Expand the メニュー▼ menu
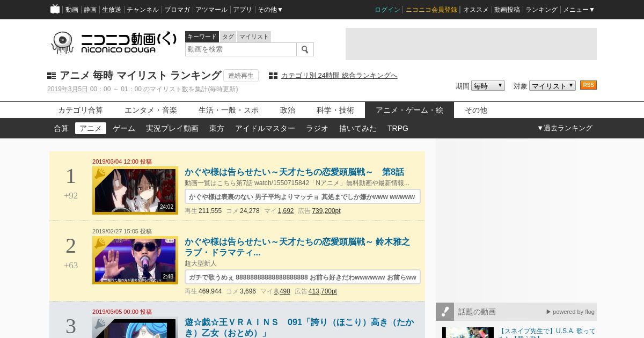The image size is (644, 338). (579, 10)
